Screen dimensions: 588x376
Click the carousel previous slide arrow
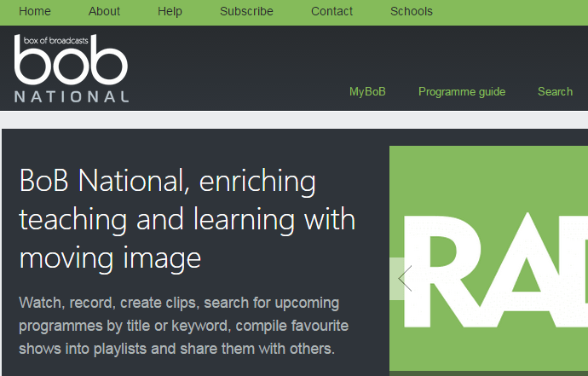tap(405, 279)
